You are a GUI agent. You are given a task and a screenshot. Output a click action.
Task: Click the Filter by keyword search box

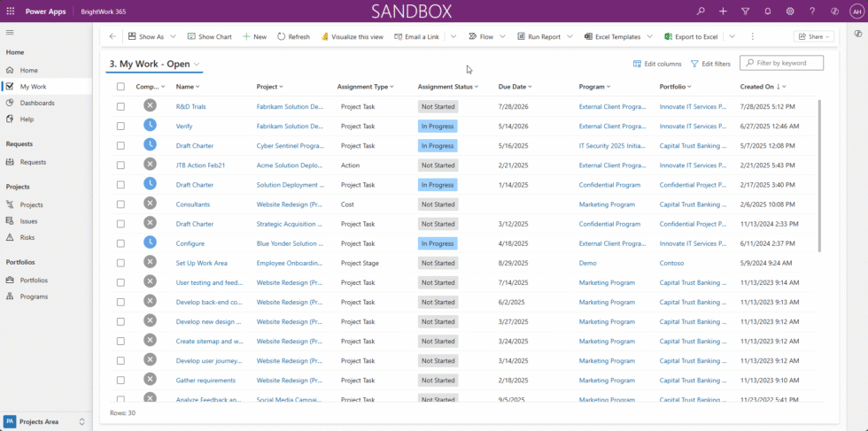[x=787, y=64]
